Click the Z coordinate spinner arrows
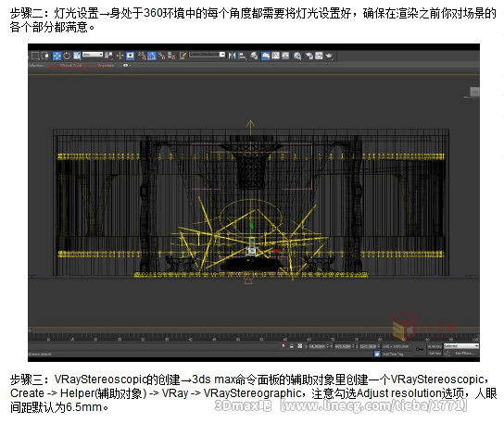Image resolution: width=504 pixels, height=423 pixels. (x=379, y=346)
